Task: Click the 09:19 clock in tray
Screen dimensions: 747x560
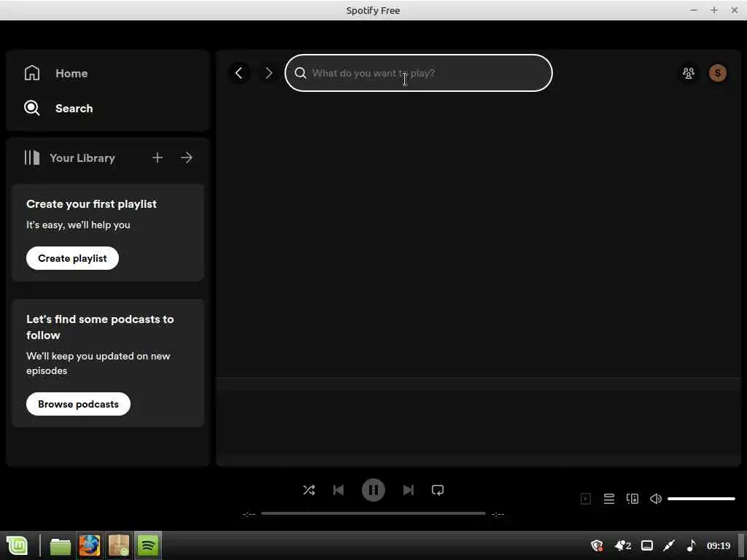Action: [x=719, y=545]
